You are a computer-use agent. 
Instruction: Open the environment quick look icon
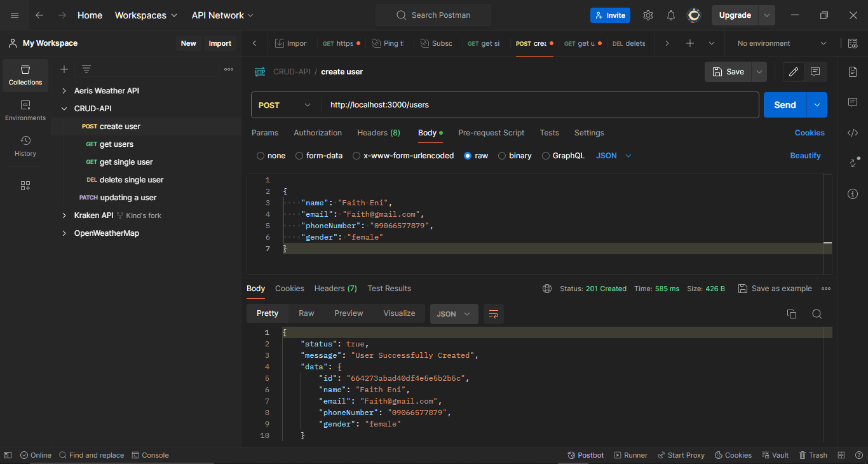pos(853,43)
